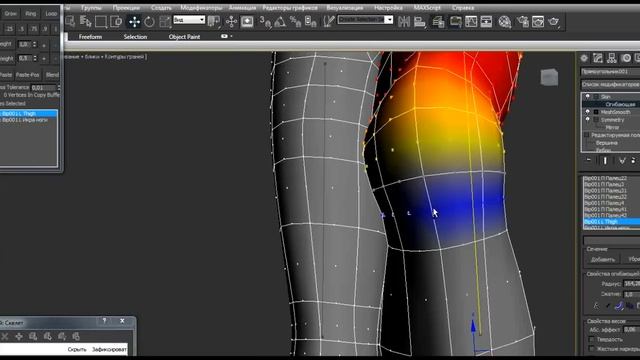Viewport: 640px width, 360px height.
Task: Open the Список модификаторов dropdown
Action: [610, 84]
